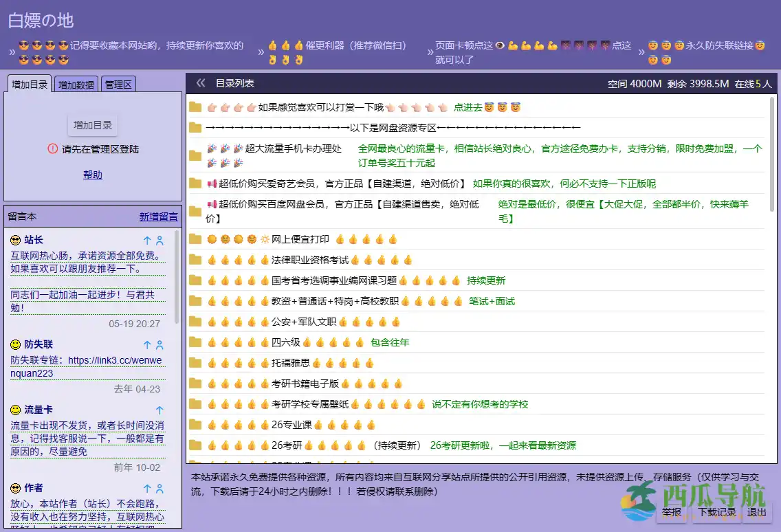
Task: Click the sunglasses smiley icon beside 站长
Action: pos(14,240)
